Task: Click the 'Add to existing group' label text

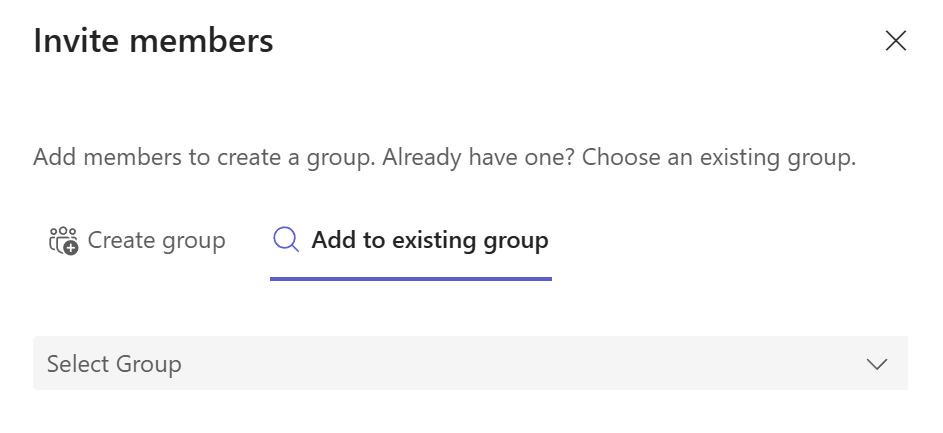Action: point(430,241)
